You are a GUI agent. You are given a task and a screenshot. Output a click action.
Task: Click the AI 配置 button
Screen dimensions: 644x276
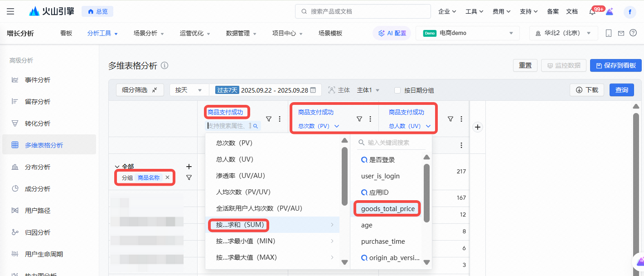click(x=392, y=33)
